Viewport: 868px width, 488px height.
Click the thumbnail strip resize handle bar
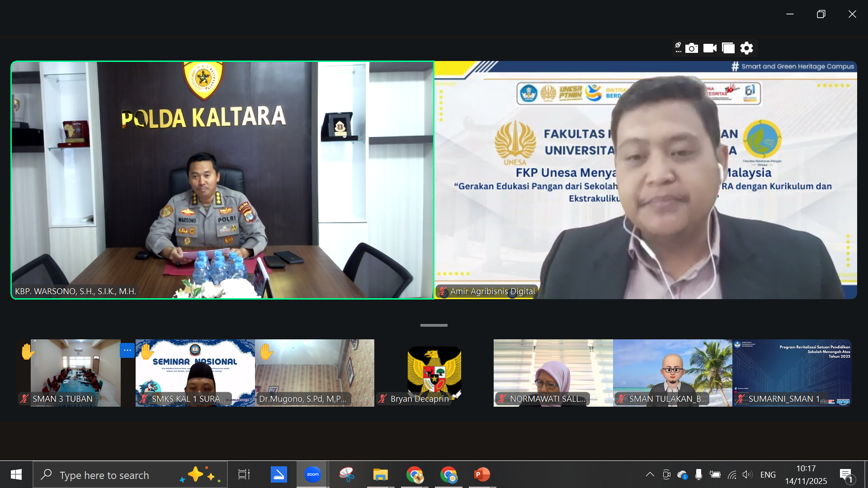[x=434, y=325]
